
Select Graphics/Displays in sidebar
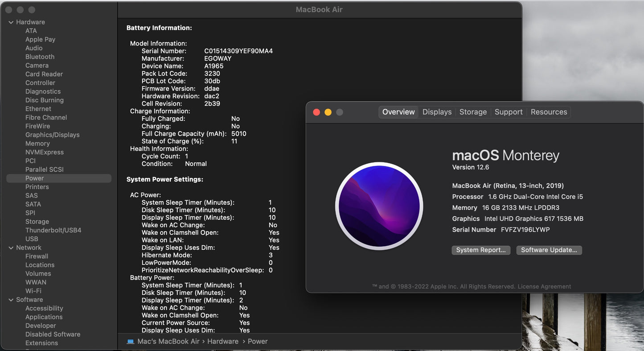pyautogui.click(x=52, y=135)
